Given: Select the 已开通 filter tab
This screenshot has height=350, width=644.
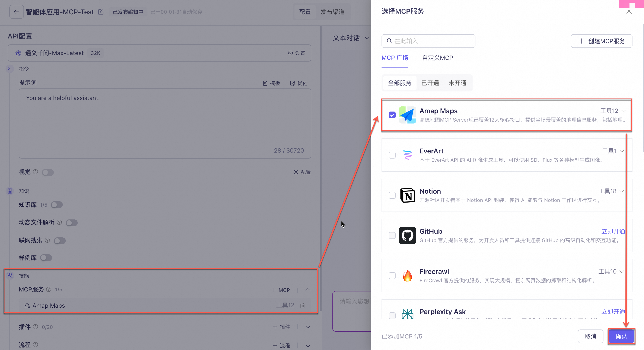Looking at the screenshot, I should click(430, 83).
